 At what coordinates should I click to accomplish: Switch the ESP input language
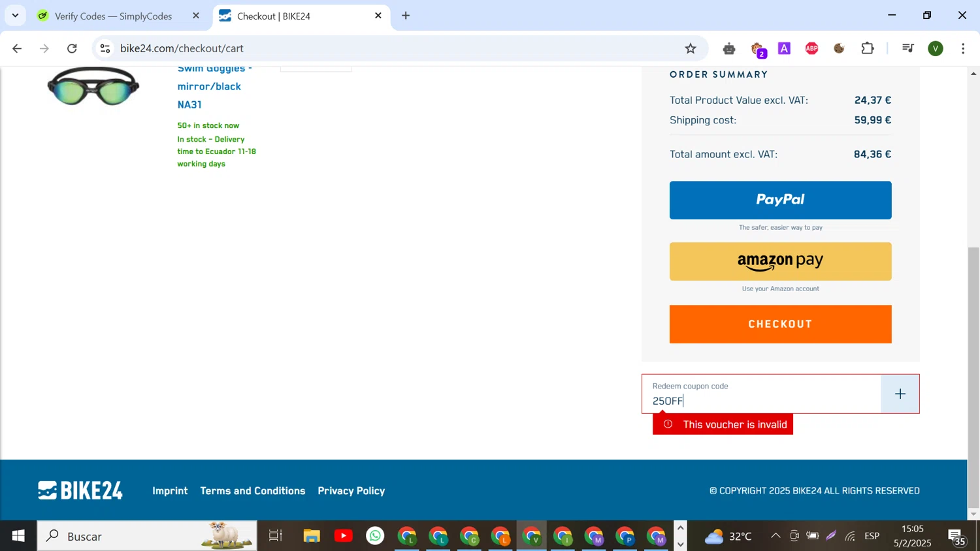click(872, 536)
